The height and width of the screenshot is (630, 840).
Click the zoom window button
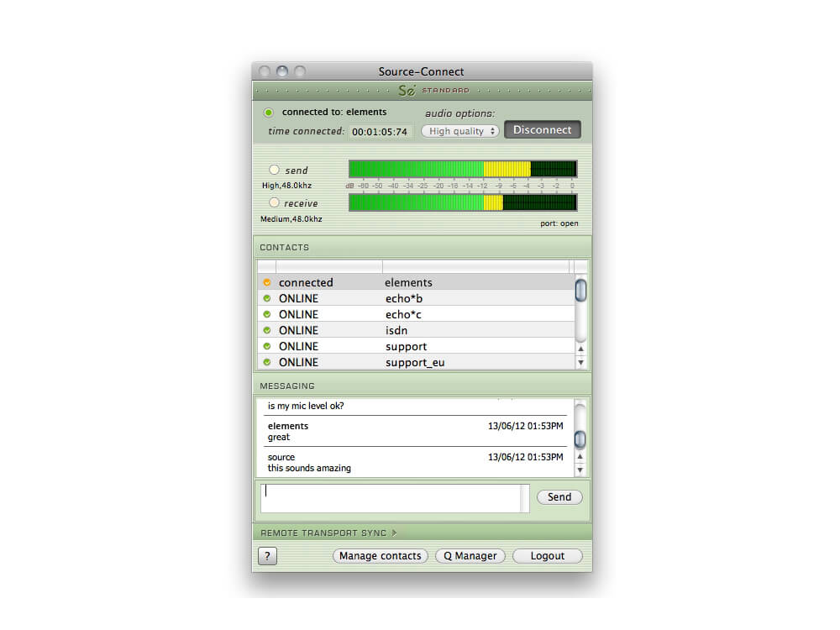[300, 71]
